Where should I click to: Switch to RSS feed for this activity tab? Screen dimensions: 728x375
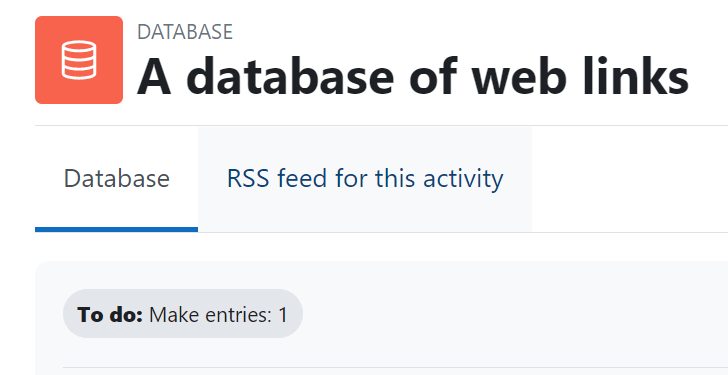click(365, 179)
